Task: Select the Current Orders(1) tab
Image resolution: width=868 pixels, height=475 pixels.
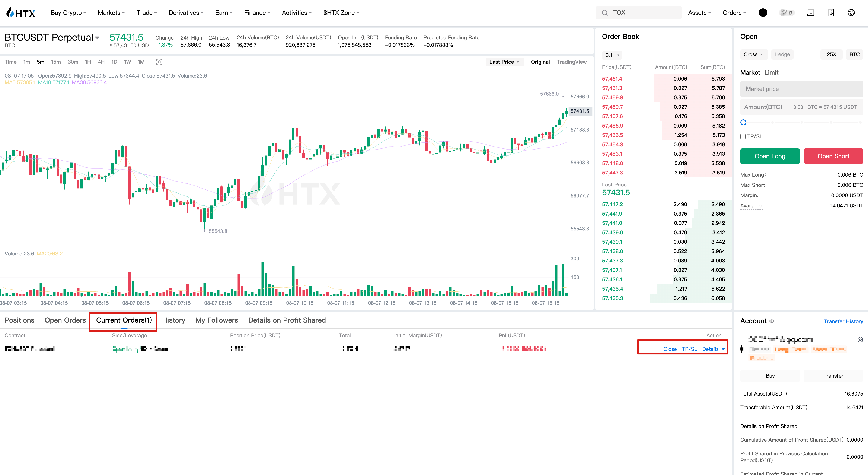Action: (124, 320)
